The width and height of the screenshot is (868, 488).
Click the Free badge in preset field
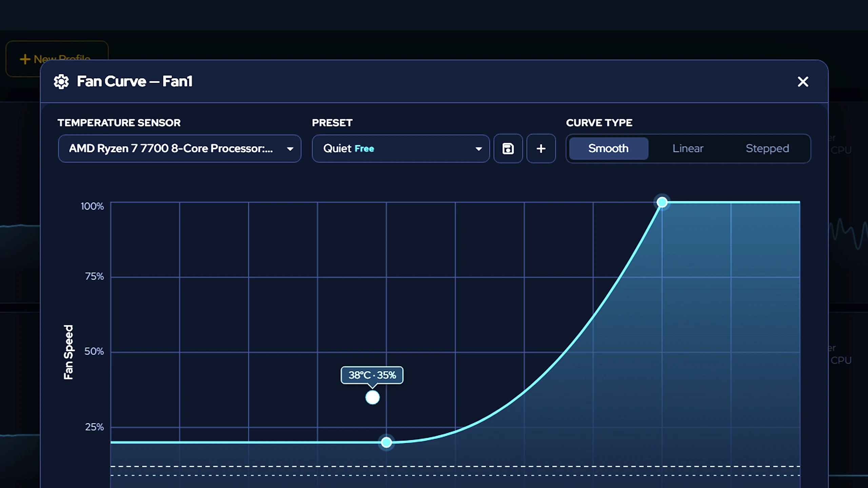coord(364,149)
